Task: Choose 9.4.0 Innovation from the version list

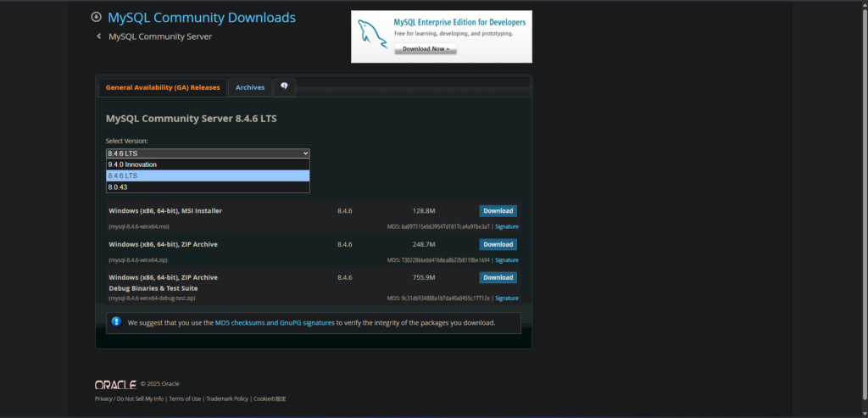Action: coord(208,164)
